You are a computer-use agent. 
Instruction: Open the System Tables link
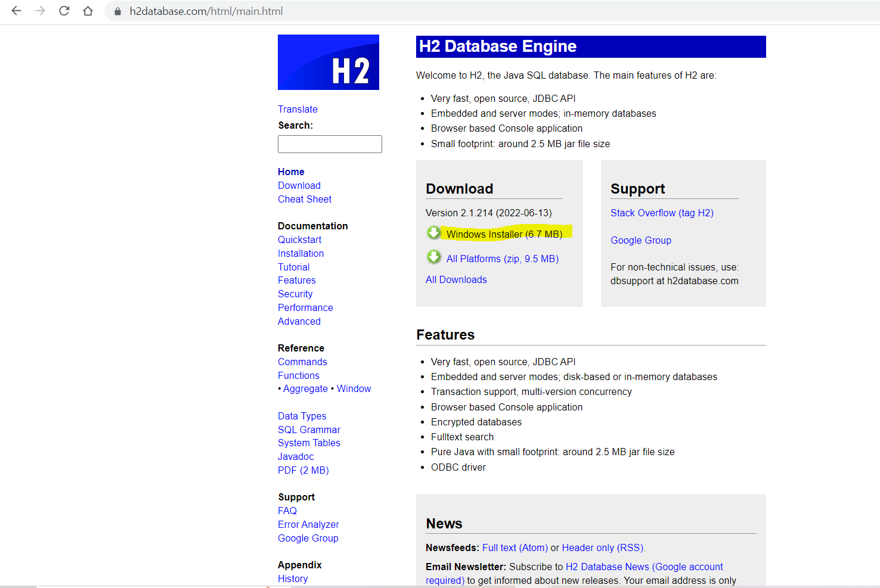[x=309, y=443]
